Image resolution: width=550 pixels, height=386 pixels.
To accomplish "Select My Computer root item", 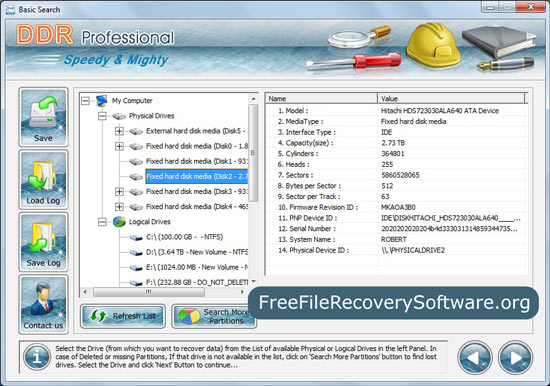I will (132, 101).
